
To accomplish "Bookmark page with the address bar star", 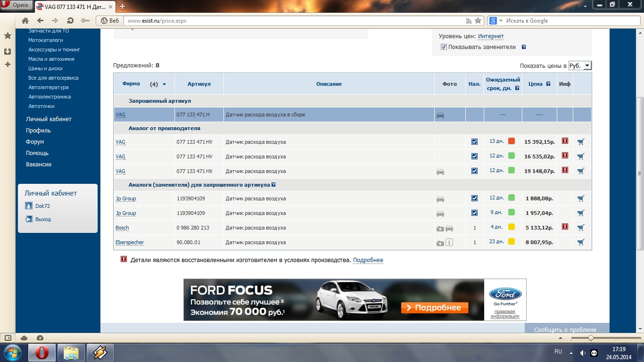I will coord(478,21).
